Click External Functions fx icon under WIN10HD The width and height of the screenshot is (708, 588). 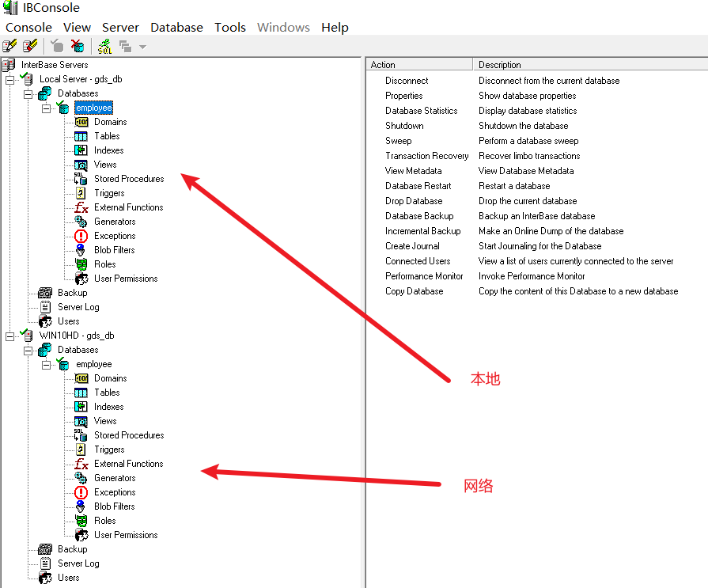click(x=81, y=465)
